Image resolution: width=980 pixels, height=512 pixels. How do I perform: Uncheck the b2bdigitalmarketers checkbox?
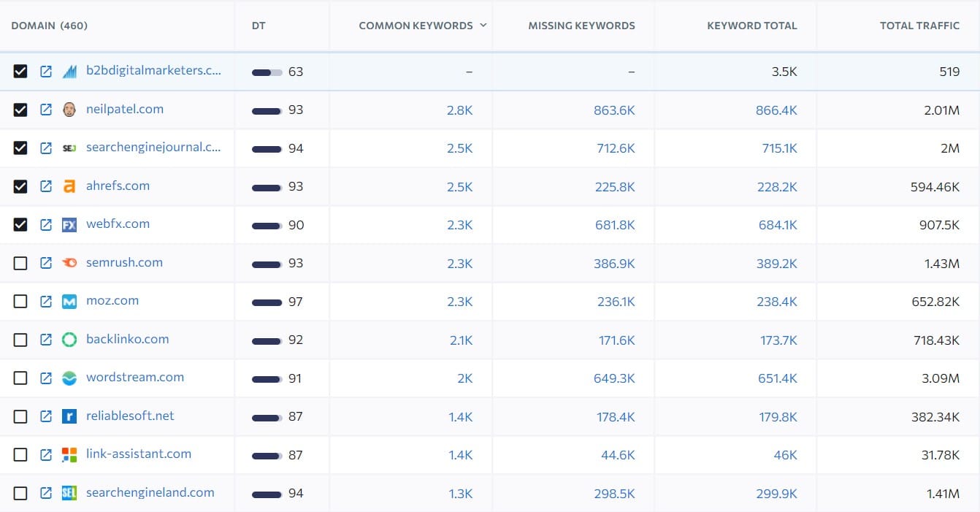(20, 72)
